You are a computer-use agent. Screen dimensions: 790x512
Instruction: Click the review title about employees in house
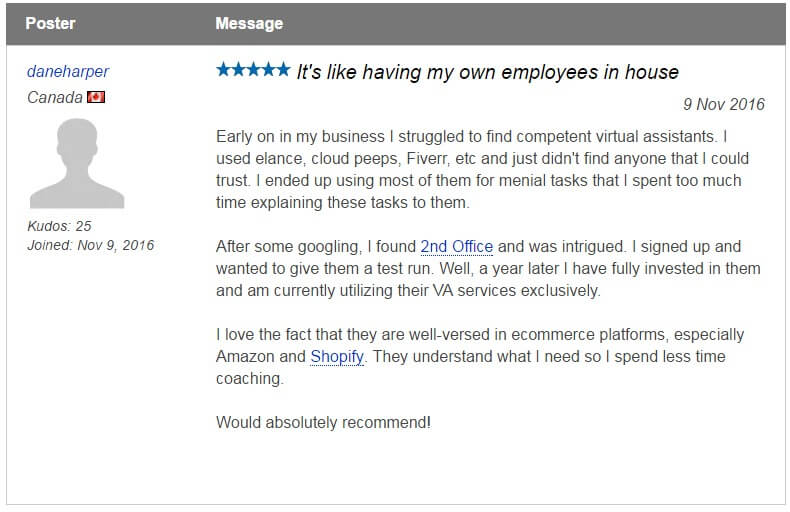pos(487,72)
